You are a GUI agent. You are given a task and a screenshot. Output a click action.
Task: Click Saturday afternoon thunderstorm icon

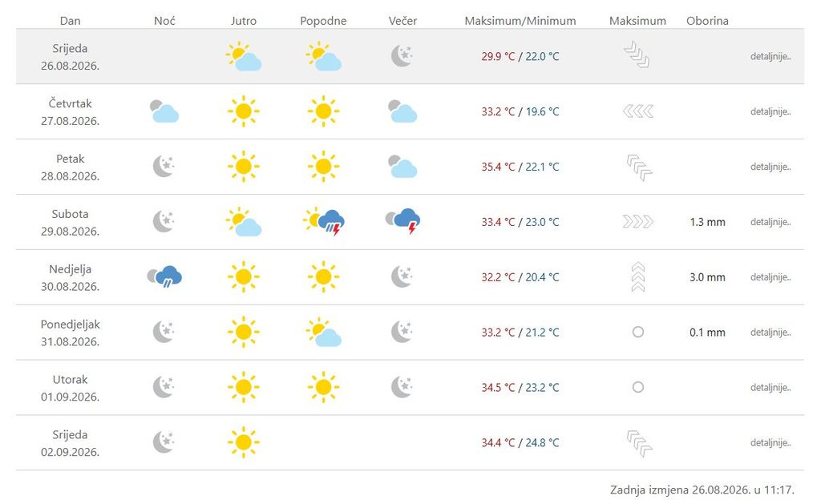coord(324,222)
